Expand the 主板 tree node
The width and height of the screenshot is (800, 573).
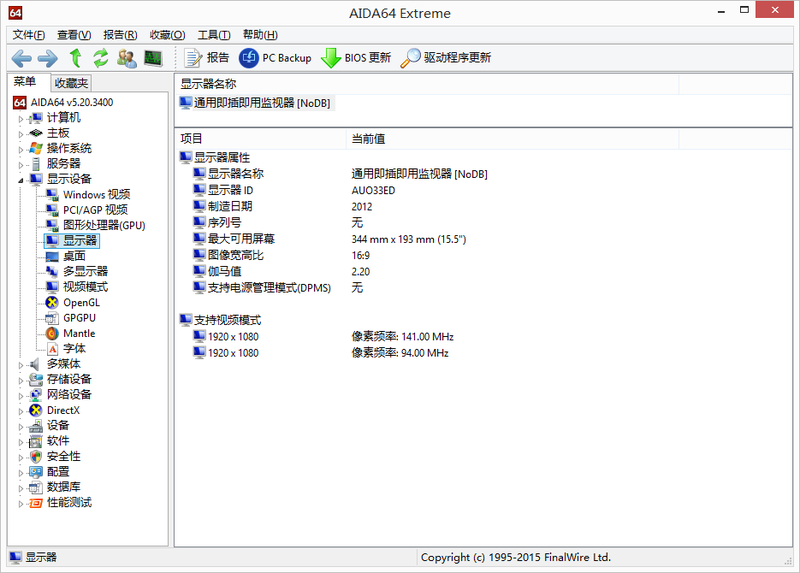pyautogui.click(x=21, y=134)
